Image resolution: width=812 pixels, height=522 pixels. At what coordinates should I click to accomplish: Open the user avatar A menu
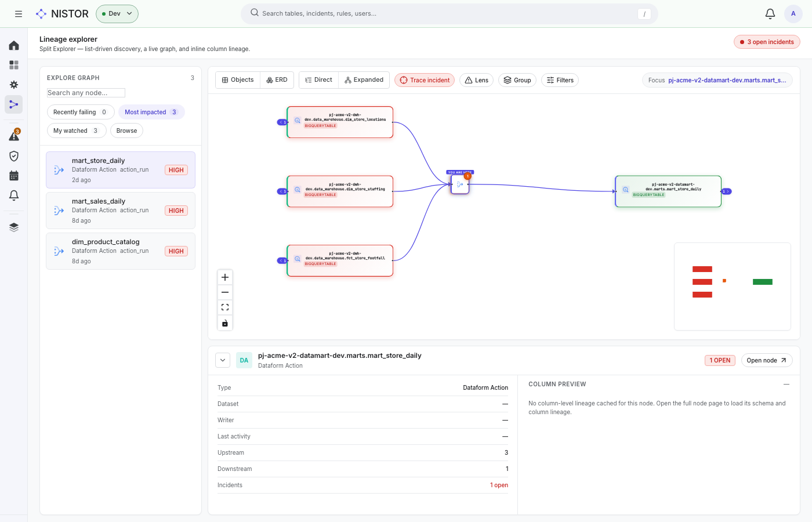[793, 14]
